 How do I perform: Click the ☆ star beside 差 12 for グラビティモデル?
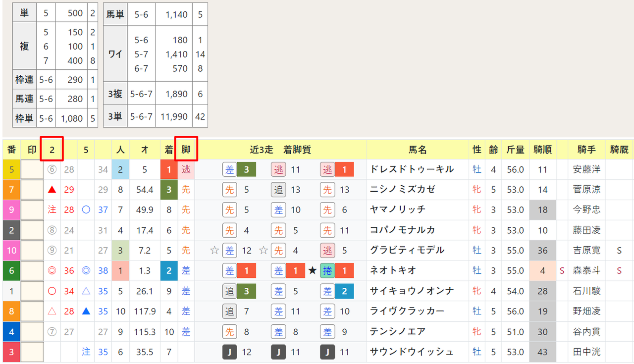point(214,250)
